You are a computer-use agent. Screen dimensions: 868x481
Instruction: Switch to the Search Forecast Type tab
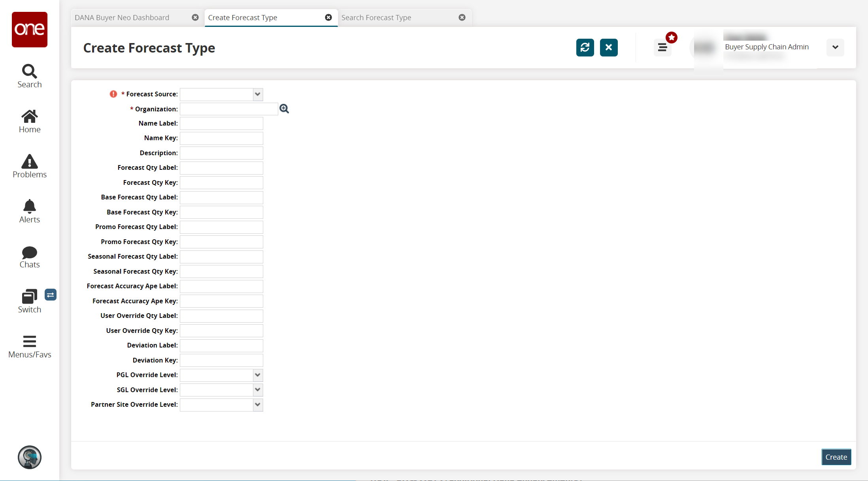point(376,18)
